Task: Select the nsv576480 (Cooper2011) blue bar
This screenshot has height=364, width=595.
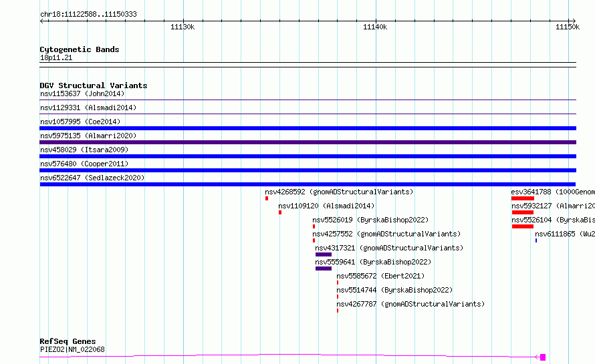Action: (x=308, y=170)
